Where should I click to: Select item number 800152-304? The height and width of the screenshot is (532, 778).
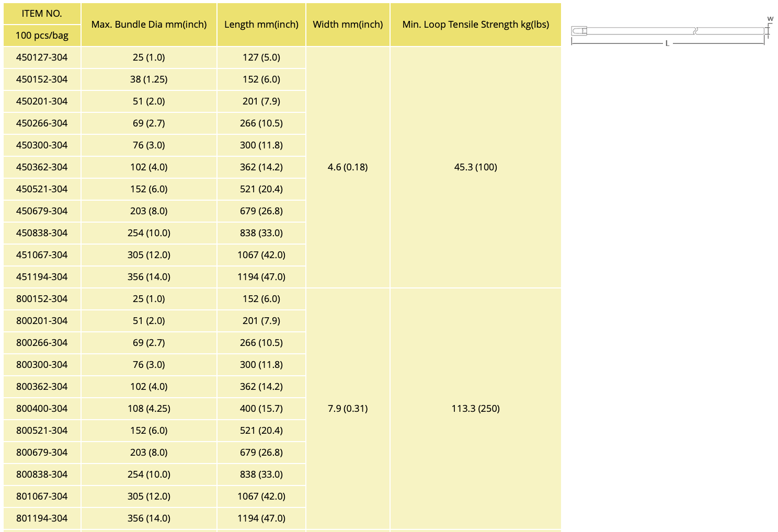point(42,299)
